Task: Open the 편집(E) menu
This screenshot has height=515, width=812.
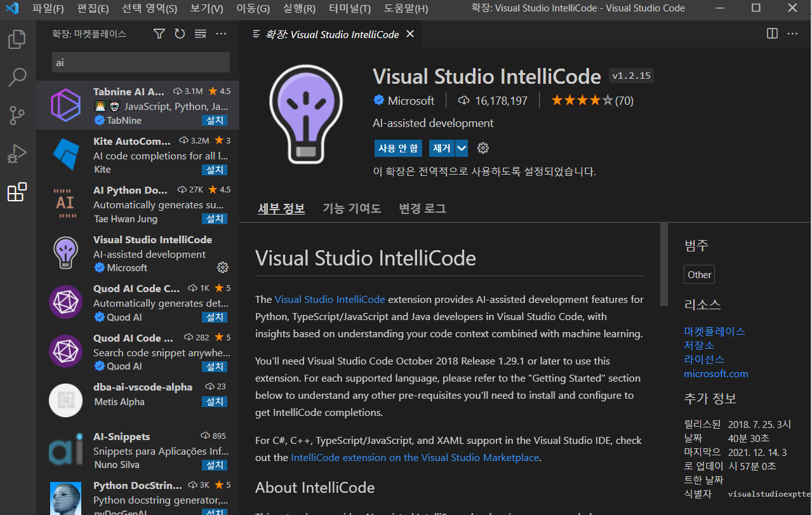Action: tap(93, 8)
